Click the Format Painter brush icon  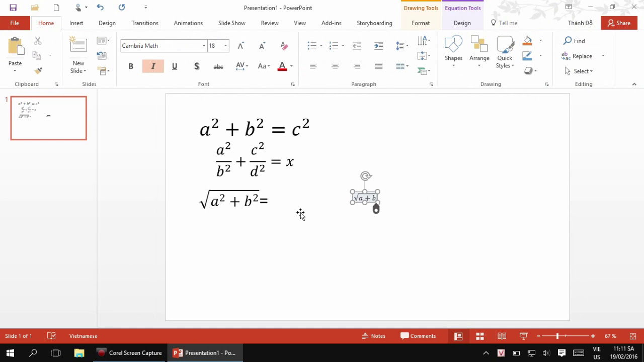click(x=38, y=71)
